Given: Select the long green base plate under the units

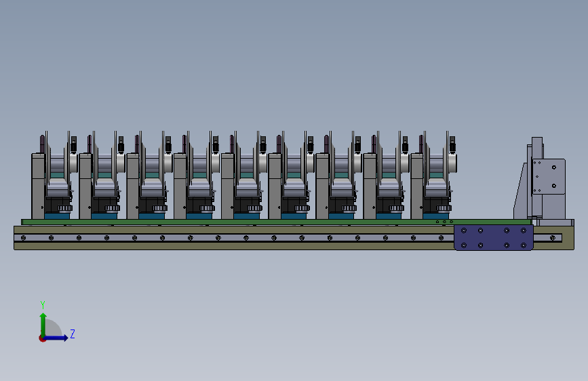Looking at the screenshot, I should [x=277, y=222].
